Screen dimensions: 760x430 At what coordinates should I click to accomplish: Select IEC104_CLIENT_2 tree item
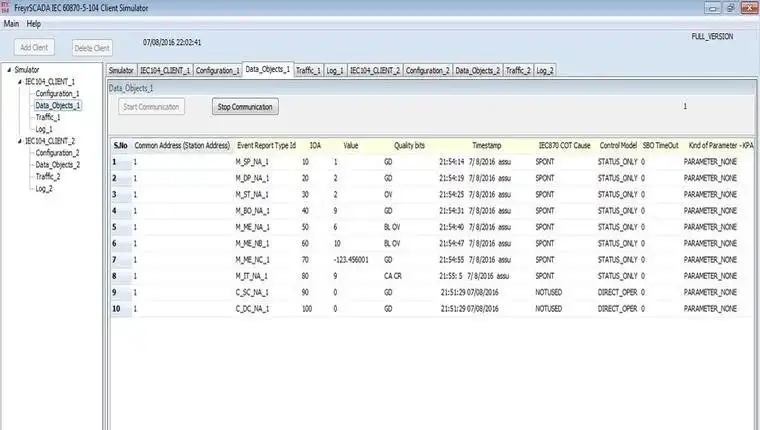point(50,141)
